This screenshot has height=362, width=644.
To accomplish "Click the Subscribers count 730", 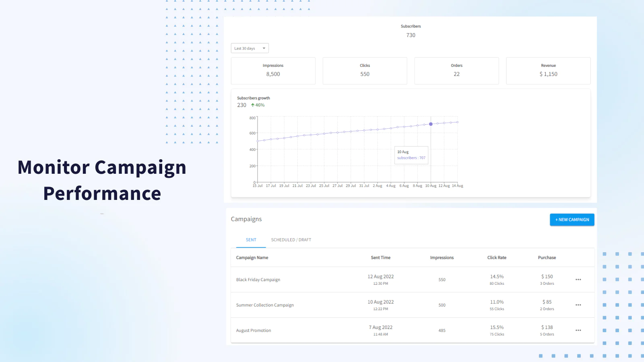I will (x=411, y=35).
